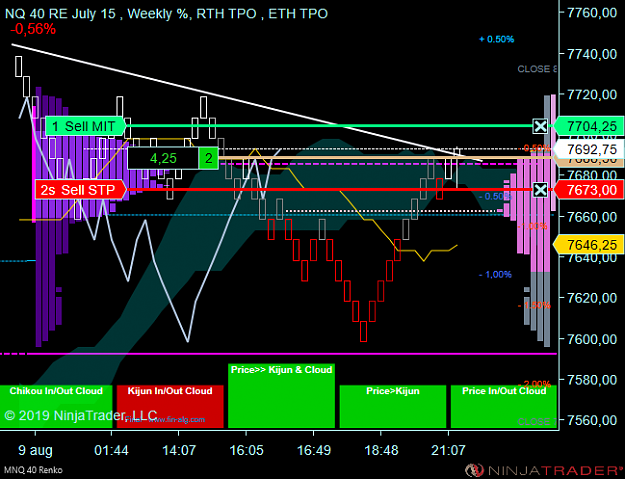625x479 pixels.
Task: Click the 7560,00 price axis label
Action: click(x=592, y=420)
